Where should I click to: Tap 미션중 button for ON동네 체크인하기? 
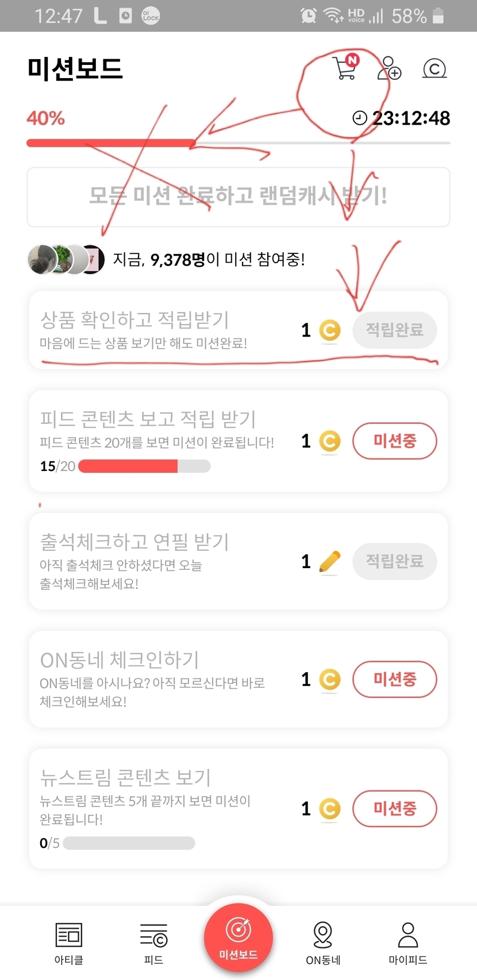[x=394, y=679]
